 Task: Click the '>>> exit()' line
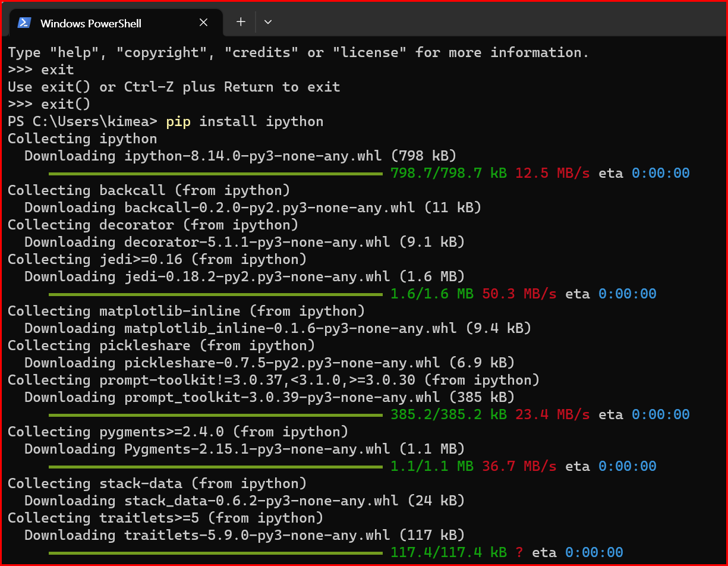pyautogui.click(x=49, y=104)
